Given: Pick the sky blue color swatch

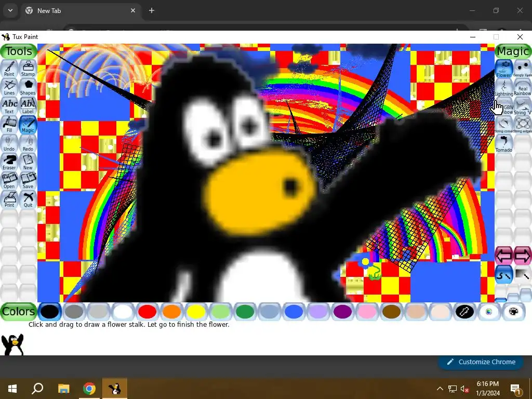Looking at the screenshot, I should (270, 312).
